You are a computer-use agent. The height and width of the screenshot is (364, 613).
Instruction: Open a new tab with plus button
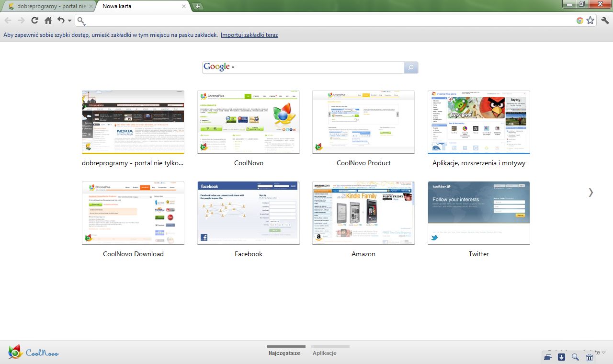click(198, 6)
